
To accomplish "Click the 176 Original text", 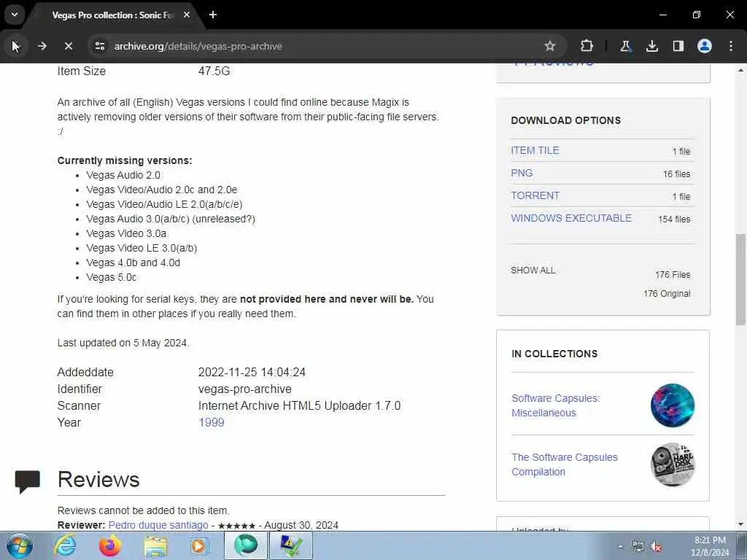I will coord(667,293).
